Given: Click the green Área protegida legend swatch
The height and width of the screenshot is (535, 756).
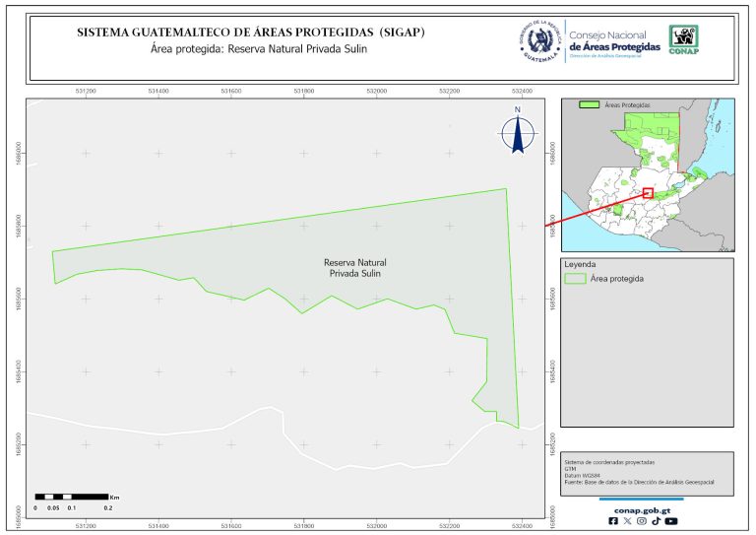Looking at the screenshot, I should tap(574, 279).
